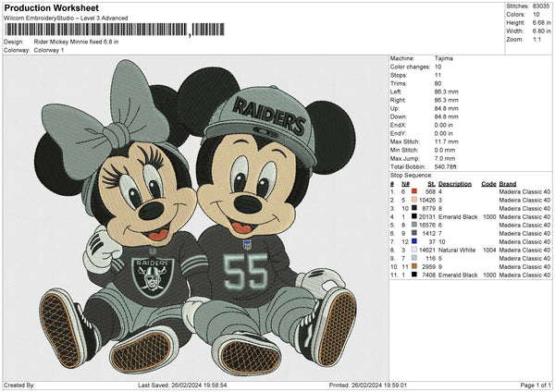The image size is (555, 392).
Task: Click the 'Page 1 of 1' footer text
Action: [536, 385]
